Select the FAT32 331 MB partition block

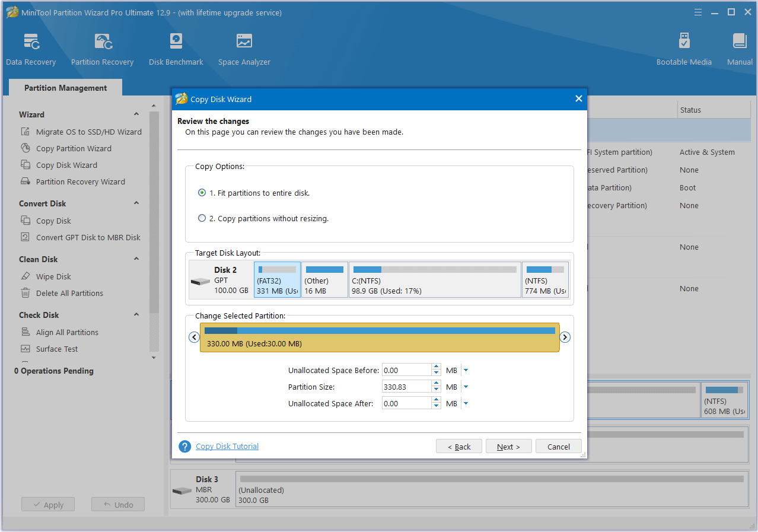277,279
